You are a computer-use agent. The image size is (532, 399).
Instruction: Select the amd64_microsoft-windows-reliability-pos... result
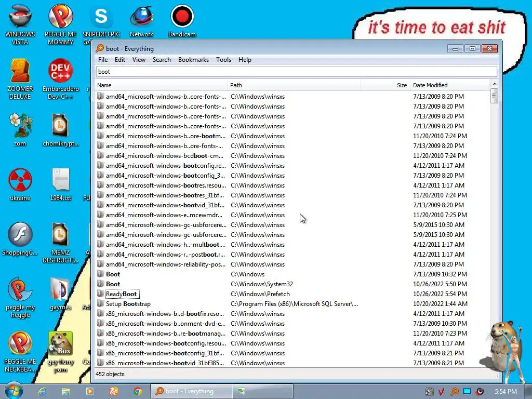pos(166,264)
